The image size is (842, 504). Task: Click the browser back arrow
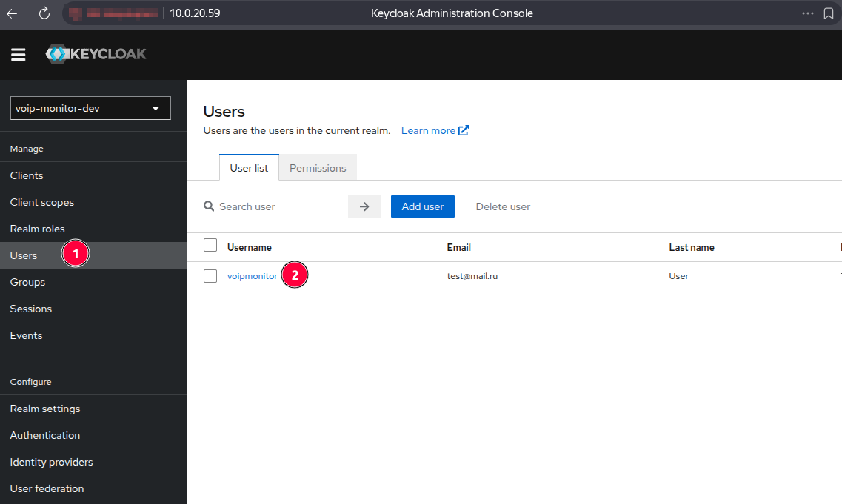point(12,13)
